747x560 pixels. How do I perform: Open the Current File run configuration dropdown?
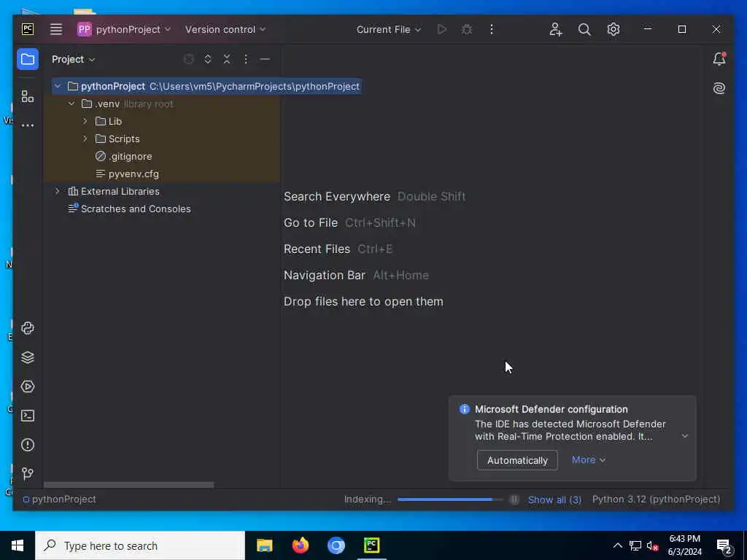[389, 29]
